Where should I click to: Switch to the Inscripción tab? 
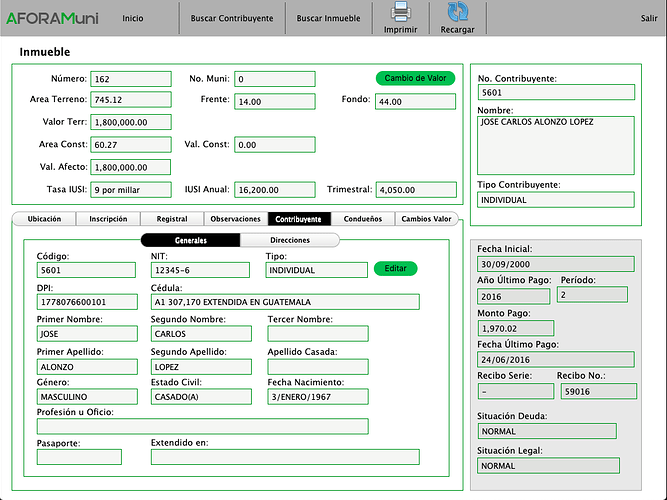108,219
